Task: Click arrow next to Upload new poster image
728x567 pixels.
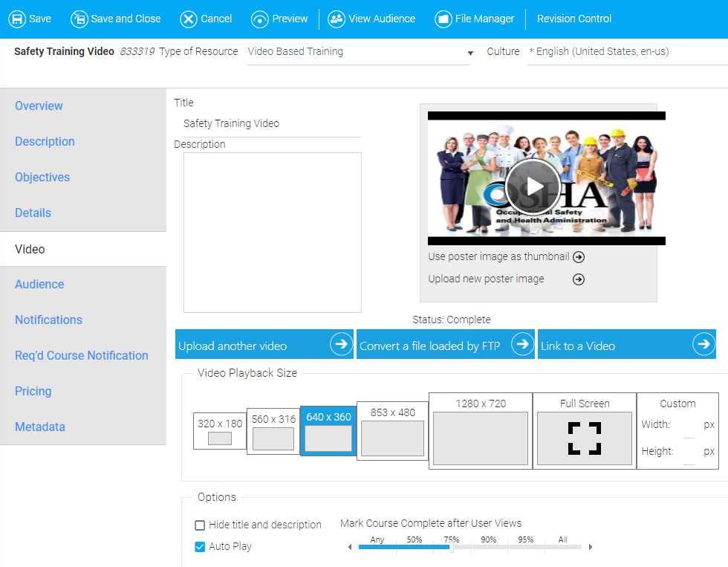Action: (x=579, y=279)
